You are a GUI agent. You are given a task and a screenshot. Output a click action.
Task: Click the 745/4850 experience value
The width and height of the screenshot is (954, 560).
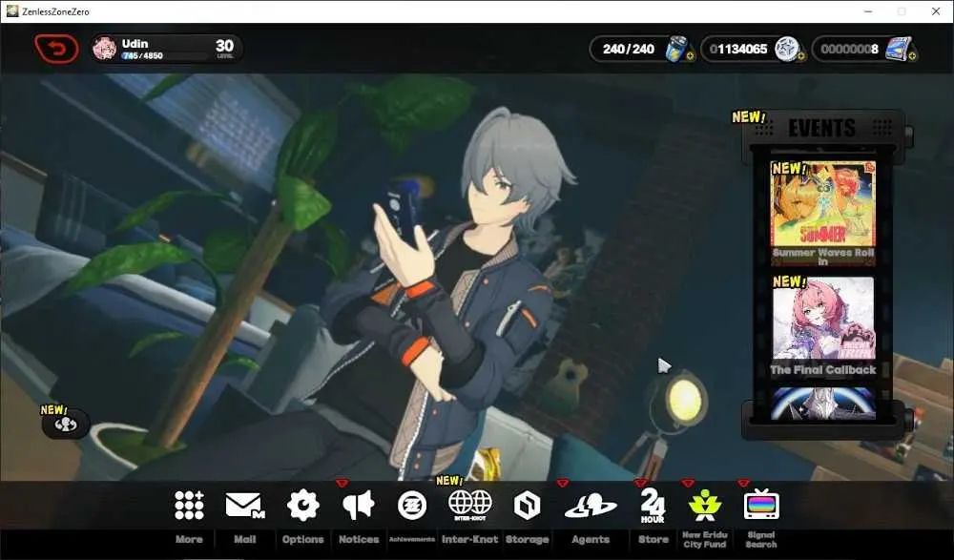[142, 56]
